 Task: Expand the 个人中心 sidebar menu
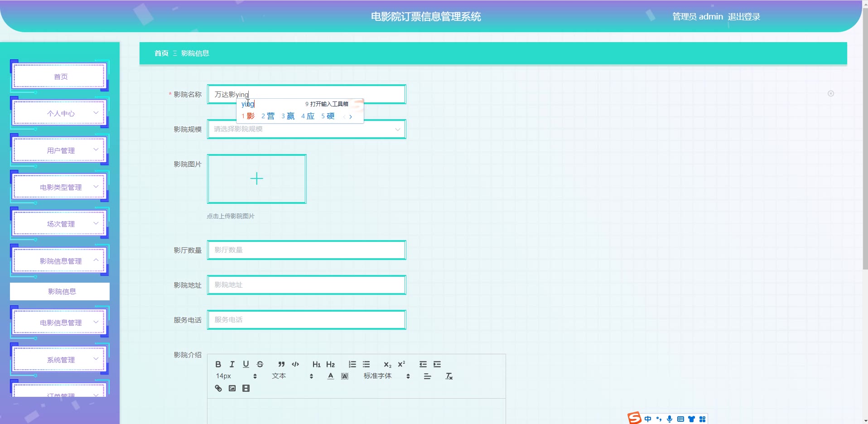pyautogui.click(x=60, y=113)
